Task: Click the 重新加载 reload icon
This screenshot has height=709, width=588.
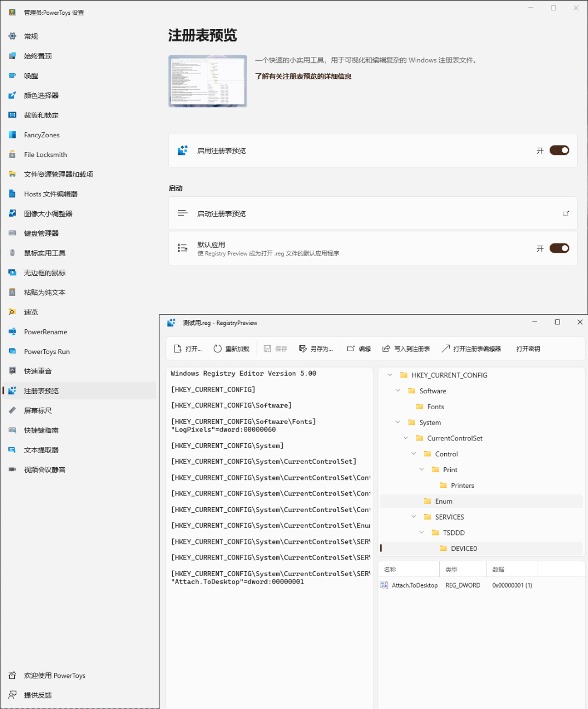Action: 217,348
